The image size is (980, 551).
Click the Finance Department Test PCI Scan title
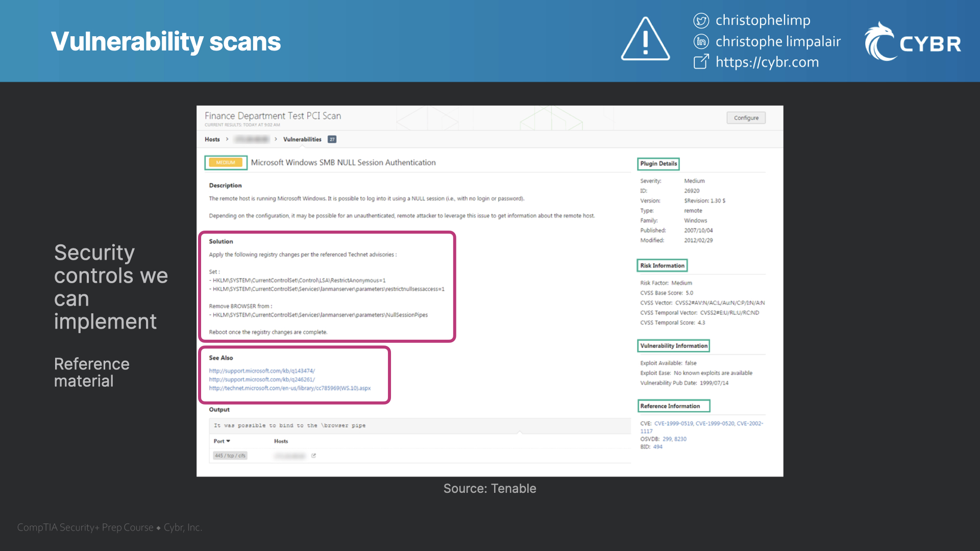coord(273,116)
